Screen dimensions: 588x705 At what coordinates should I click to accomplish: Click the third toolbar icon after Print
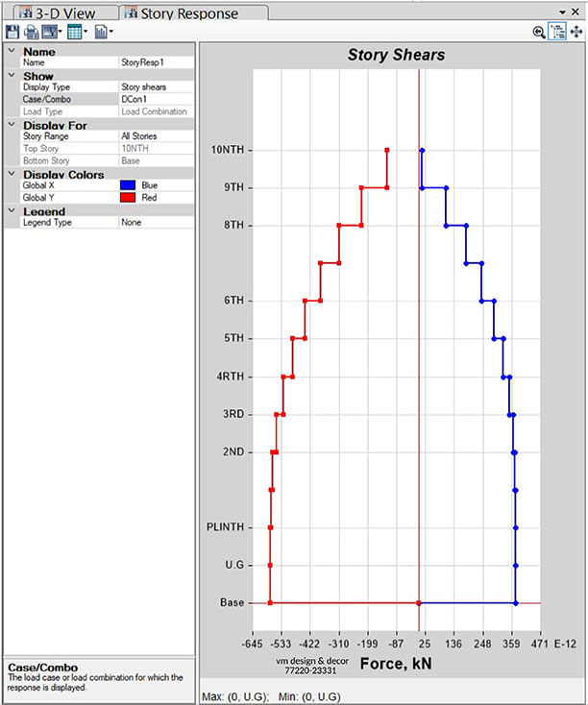tap(50, 32)
